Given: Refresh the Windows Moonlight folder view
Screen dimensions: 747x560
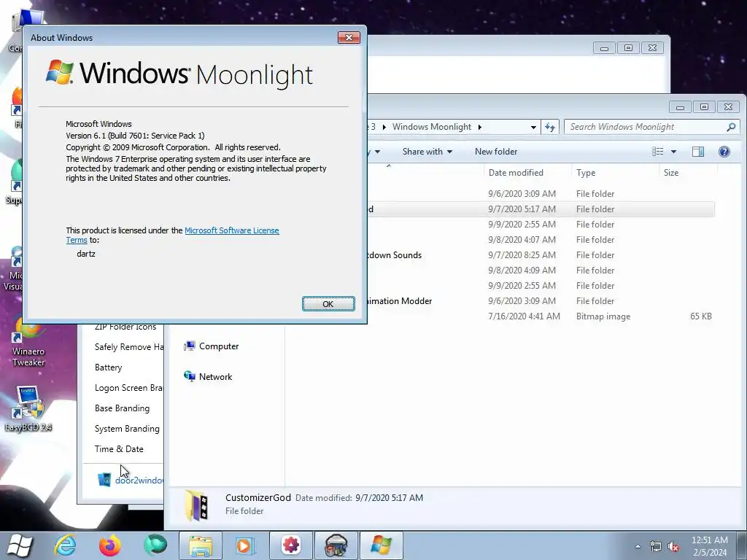Looking at the screenshot, I should point(550,127).
